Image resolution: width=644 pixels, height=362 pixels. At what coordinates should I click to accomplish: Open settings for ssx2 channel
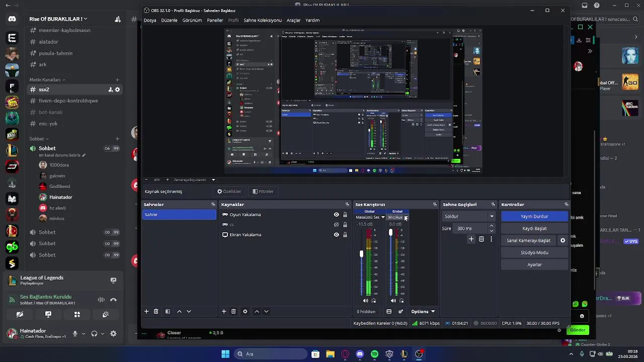tap(117, 89)
